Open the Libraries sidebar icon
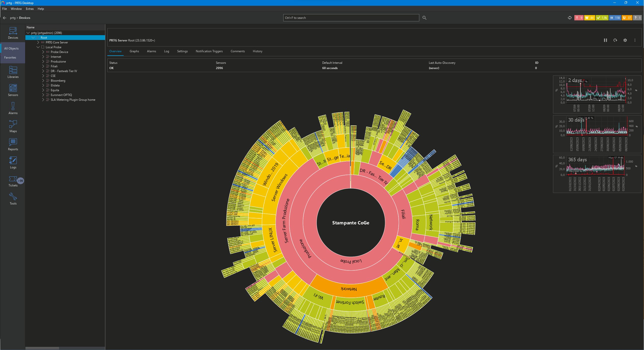 [13, 72]
